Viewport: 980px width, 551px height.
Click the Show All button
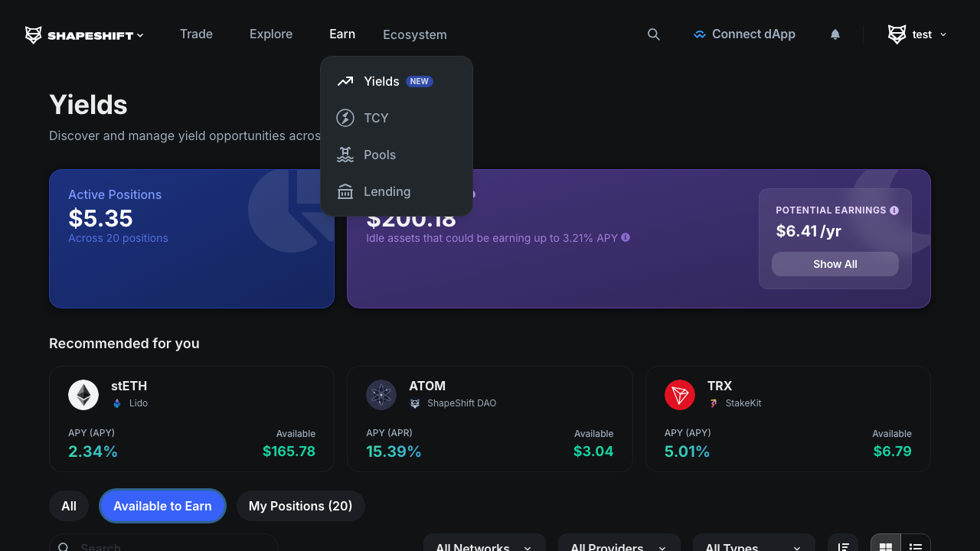835,263
